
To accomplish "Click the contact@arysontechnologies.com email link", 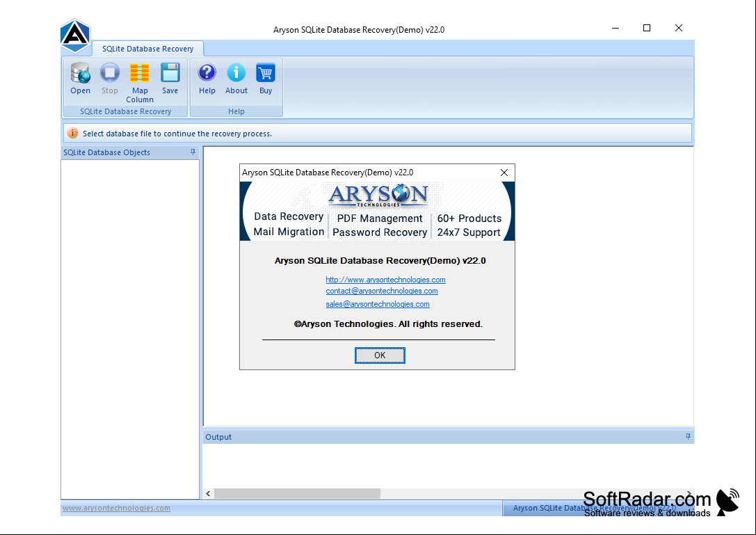I will pos(382,291).
